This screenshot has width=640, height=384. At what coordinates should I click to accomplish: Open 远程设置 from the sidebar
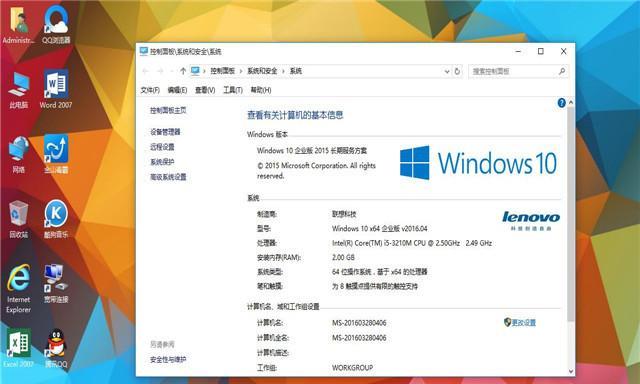pos(162,147)
